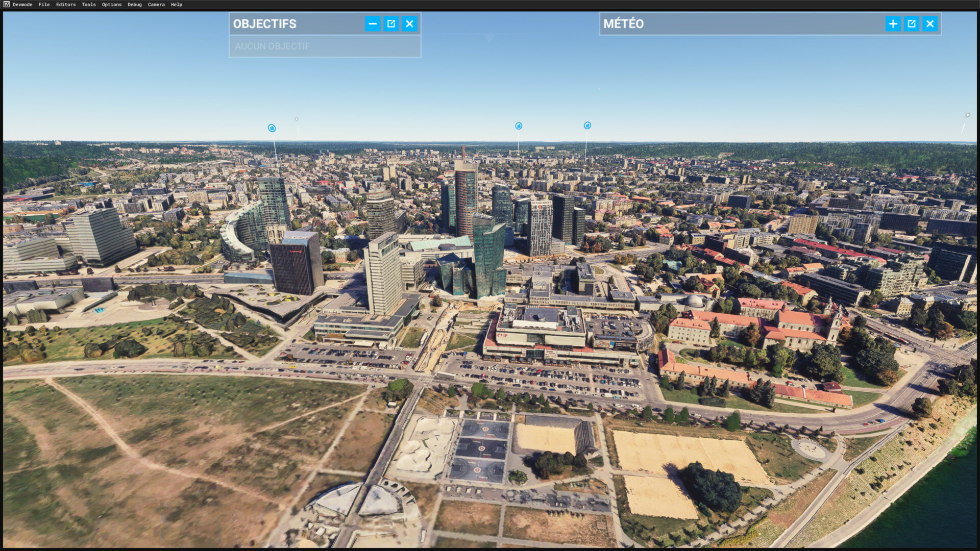Click the middle city building POI marker
980x551 pixels.
point(519,126)
